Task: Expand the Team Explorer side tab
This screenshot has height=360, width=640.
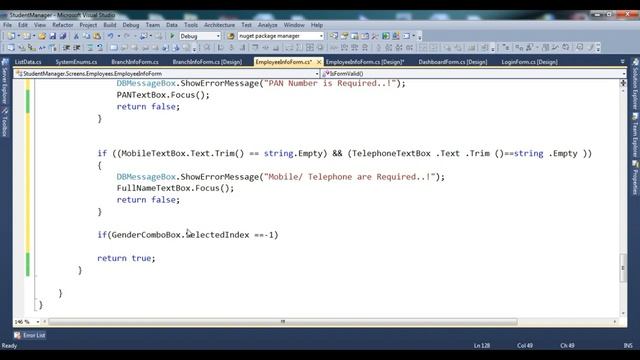Action: (x=635, y=136)
